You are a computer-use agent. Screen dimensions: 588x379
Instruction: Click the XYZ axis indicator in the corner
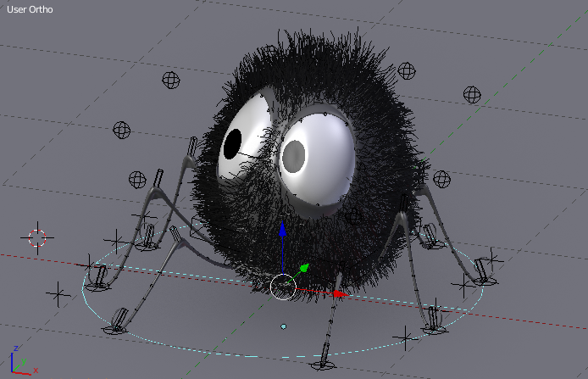23,361
